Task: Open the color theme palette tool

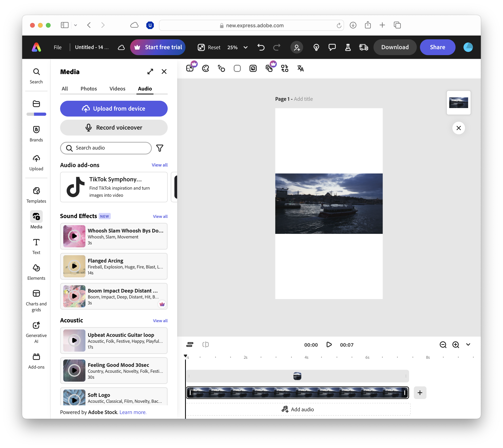Action: coord(205,68)
